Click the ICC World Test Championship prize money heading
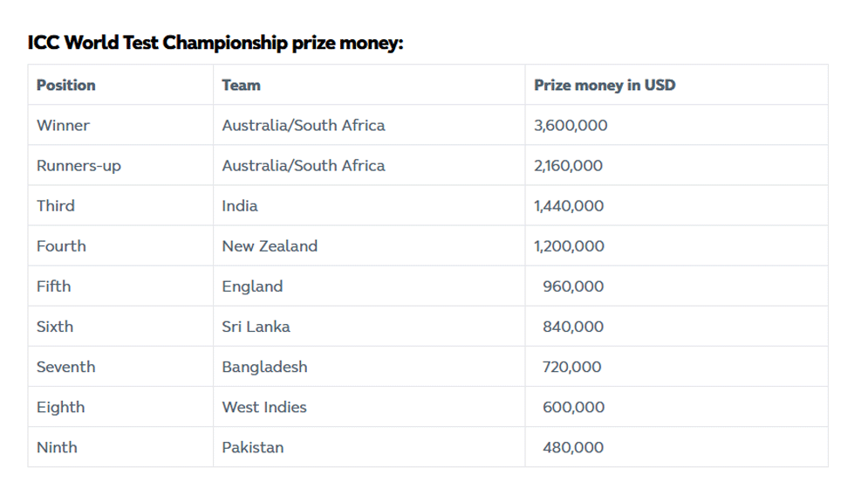Viewport: 868px width, 489px height. [x=215, y=43]
